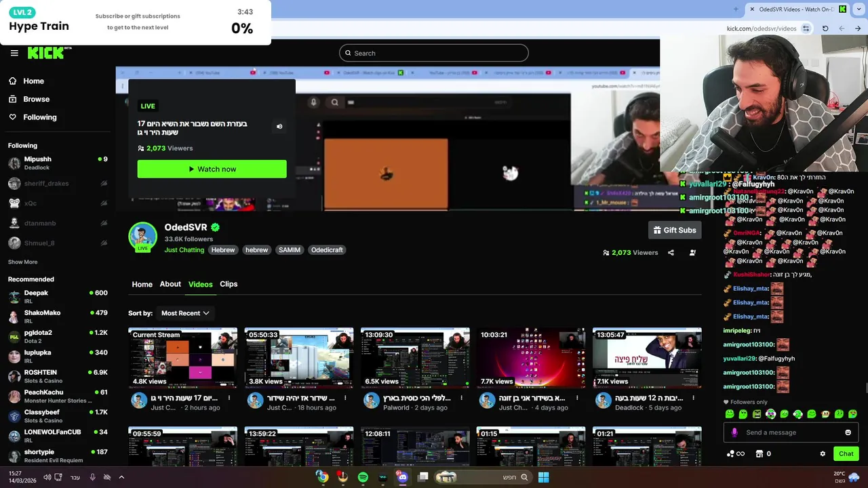The height and width of the screenshot is (488, 868).
Task: Click the share icon near viewers count
Action: [671, 253]
